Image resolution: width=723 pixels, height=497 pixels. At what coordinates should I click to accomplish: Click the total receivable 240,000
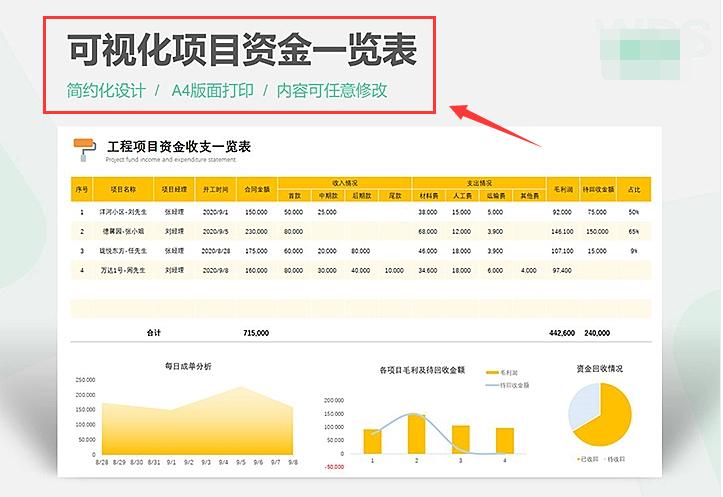coord(597,332)
